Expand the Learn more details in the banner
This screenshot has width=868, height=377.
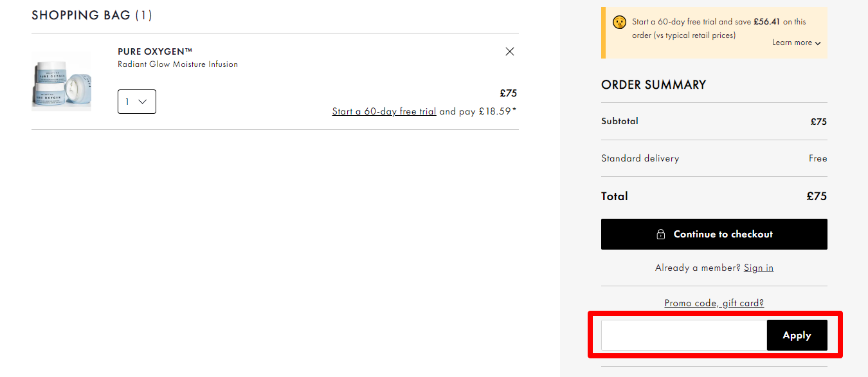coord(796,42)
